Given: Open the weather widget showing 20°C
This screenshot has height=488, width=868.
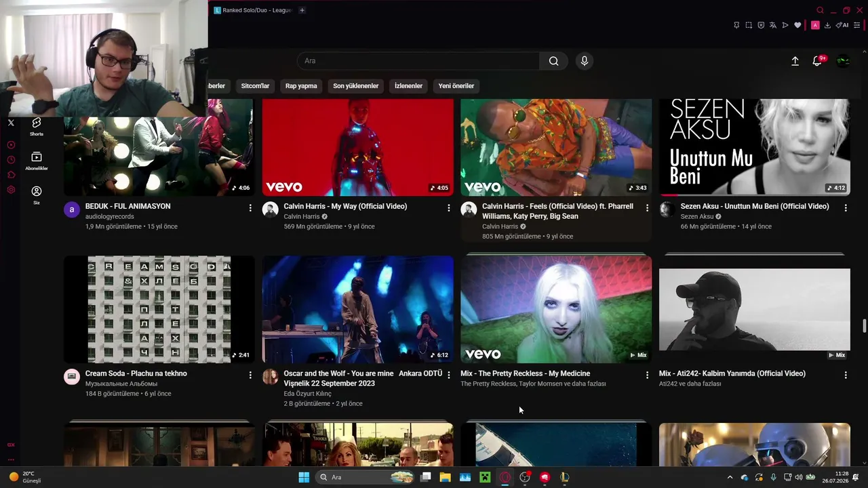Looking at the screenshot, I should click(25, 477).
